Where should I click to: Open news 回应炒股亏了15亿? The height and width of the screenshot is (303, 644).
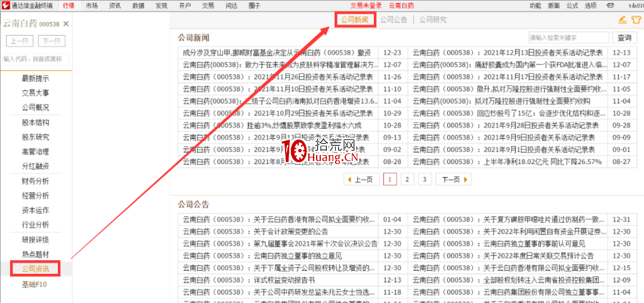(x=510, y=113)
